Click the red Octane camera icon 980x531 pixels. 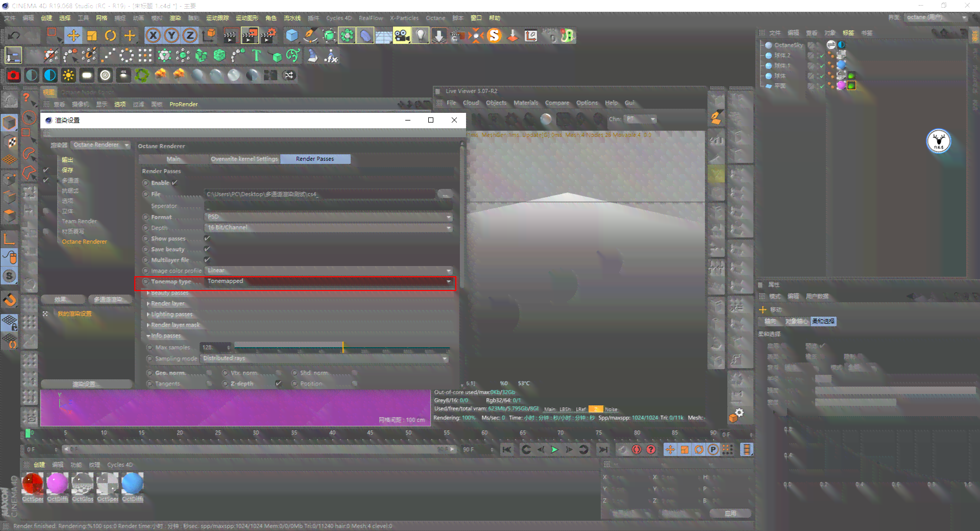(13, 76)
